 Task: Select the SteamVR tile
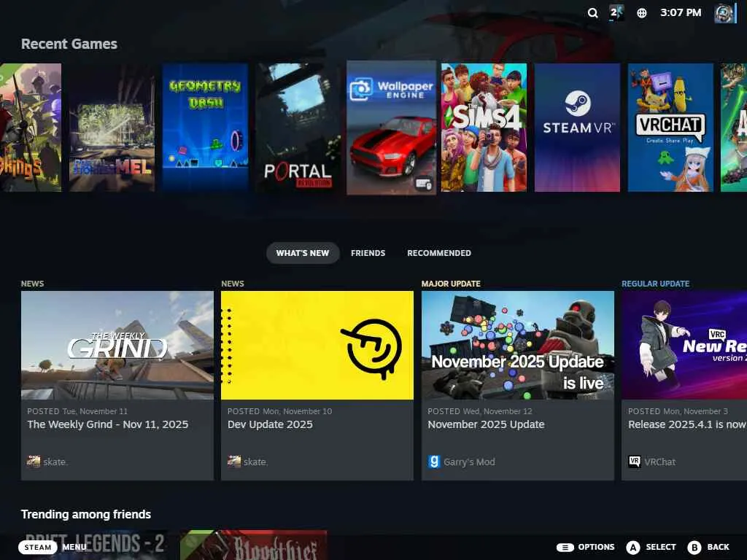point(578,128)
